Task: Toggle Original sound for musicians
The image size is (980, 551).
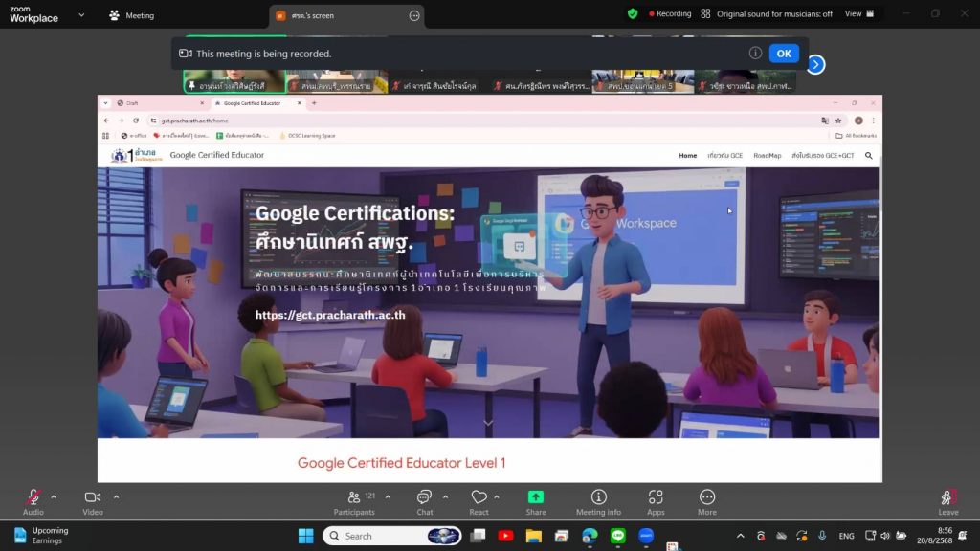Action: coord(767,13)
